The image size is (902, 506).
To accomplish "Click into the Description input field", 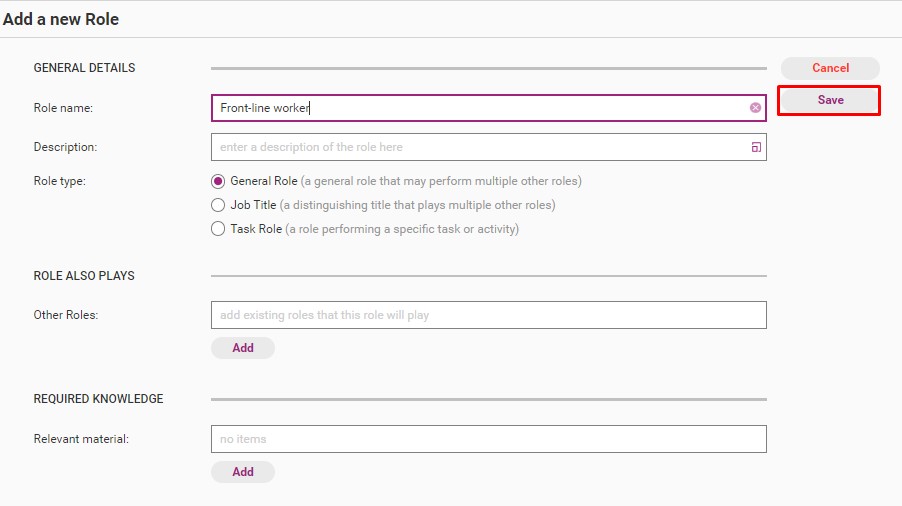I will pos(480,147).
